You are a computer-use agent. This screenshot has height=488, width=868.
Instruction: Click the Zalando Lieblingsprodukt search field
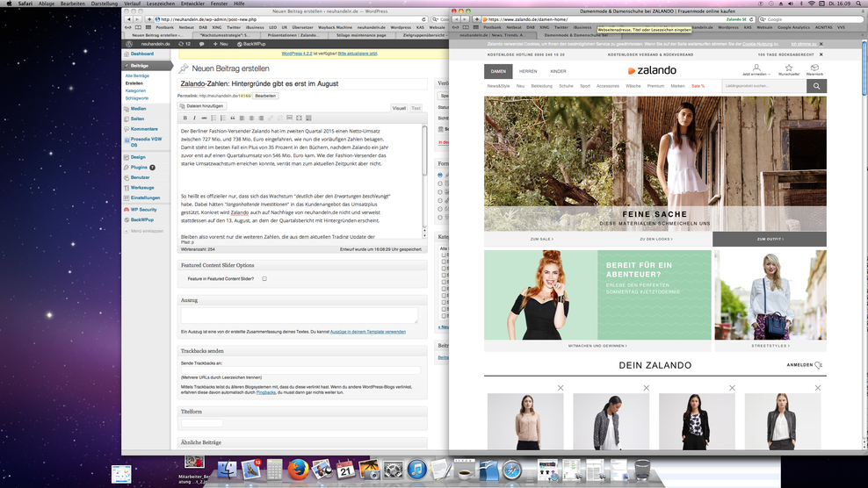point(764,86)
